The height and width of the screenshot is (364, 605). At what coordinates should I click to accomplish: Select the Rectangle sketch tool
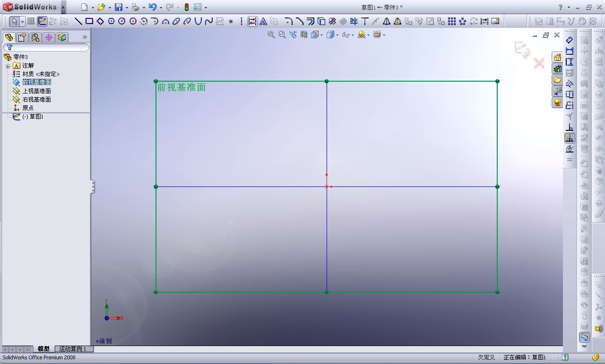click(89, 21)
